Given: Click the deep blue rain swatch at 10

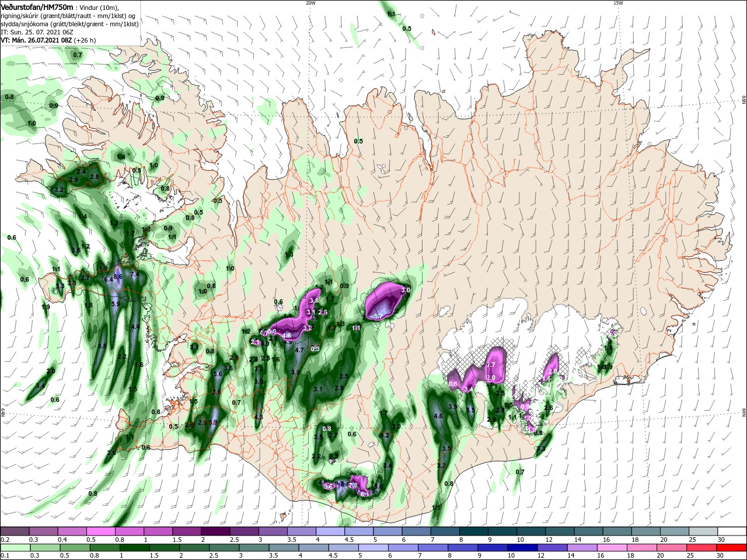Looking at the screenshot, I should 522,547.
